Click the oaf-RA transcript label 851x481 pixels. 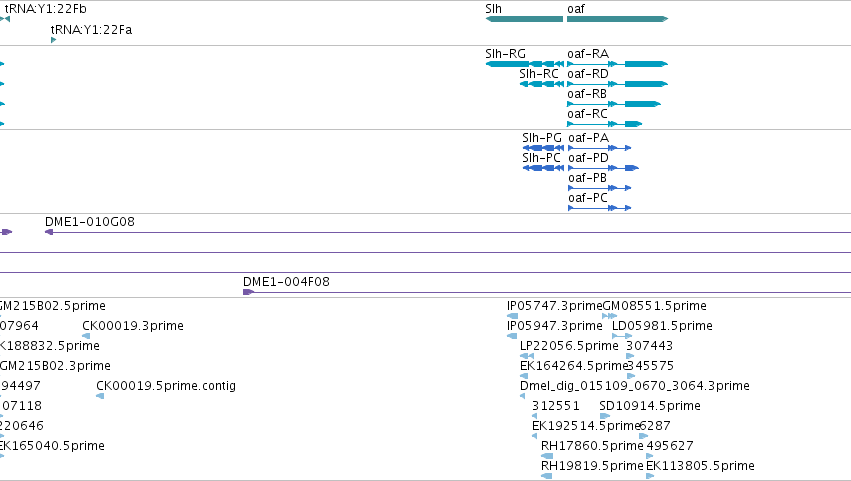point(588,54)
